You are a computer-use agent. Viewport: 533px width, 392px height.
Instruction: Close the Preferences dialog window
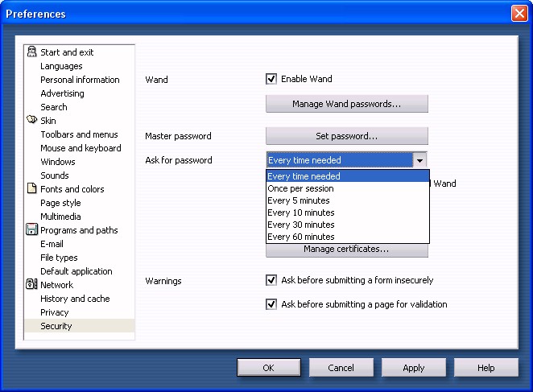[x=519, y=14]
